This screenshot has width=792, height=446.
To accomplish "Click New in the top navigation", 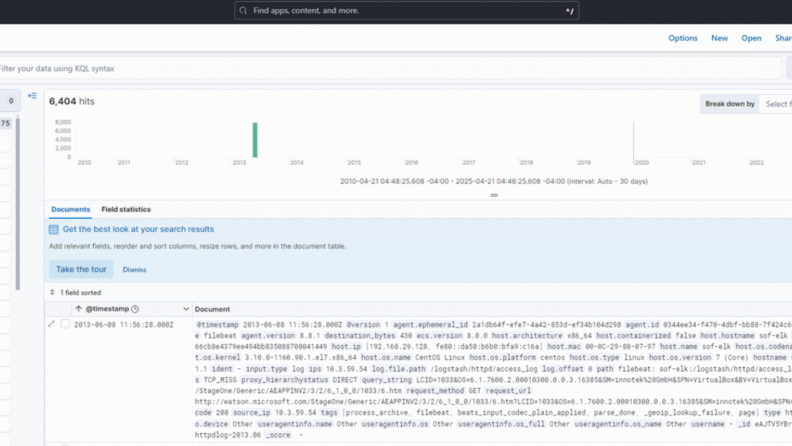I will click(719, 38).
